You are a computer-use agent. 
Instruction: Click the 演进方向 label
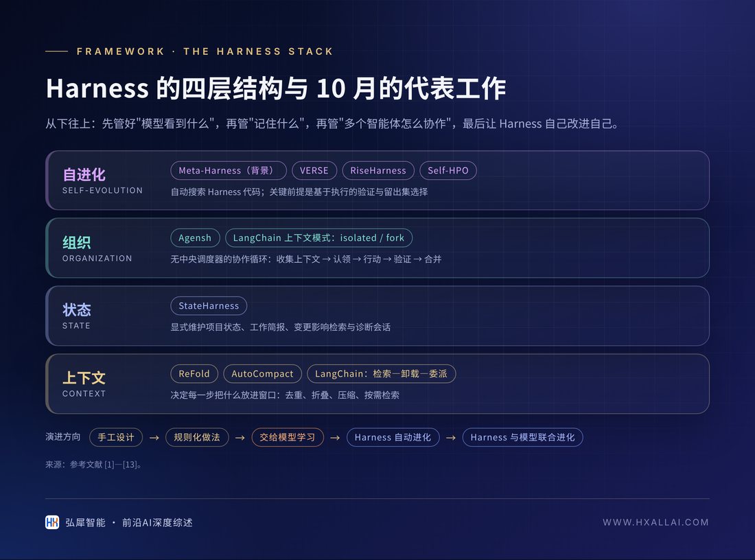[63, 436]
